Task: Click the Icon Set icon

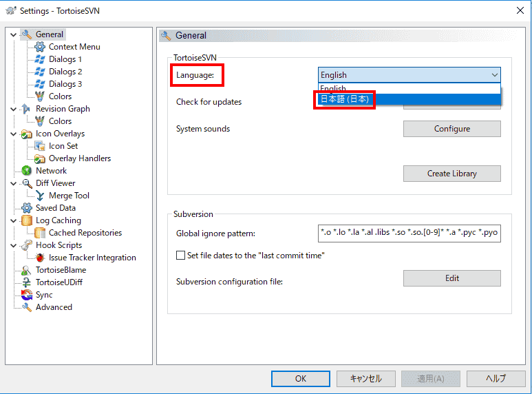Action: point(40,146)
